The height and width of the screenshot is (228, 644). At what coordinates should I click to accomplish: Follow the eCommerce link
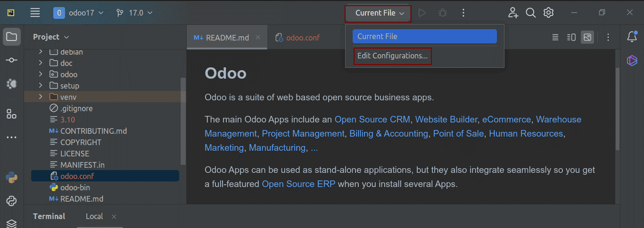point(506,119)
